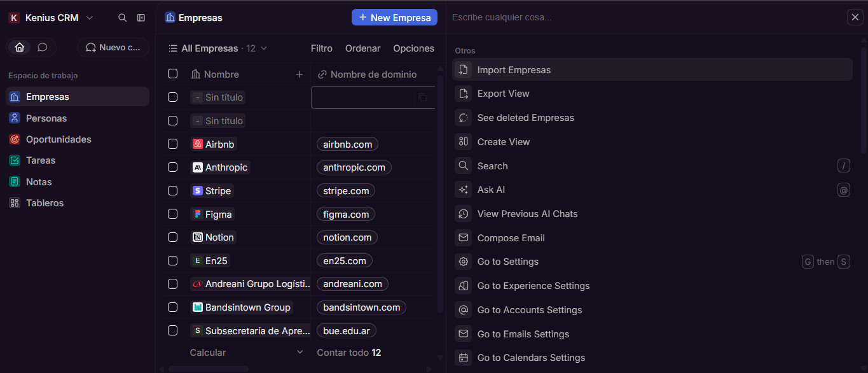This screenshot has width=868, height=373.
Task: Toggle the select-all checkbox in header
Action: click(x=172, y=74)
